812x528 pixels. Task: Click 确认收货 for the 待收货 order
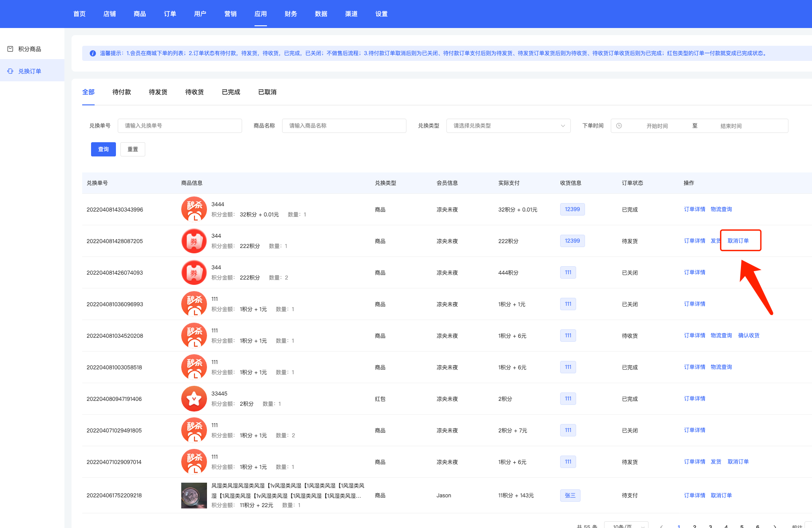pyautogui.click(x=748, y=336)
